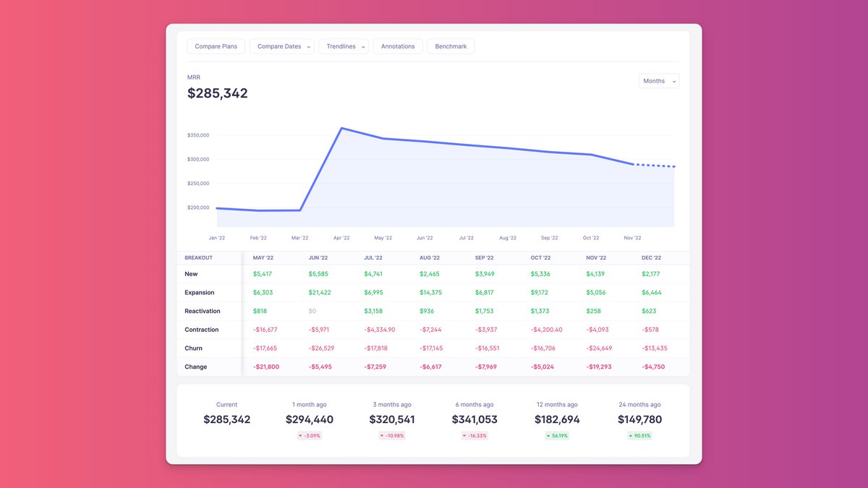Click the $21,422 Expansion value for Jun '22
The width and height of the screenshot is (868, 488).
click(x=321, y=293)
